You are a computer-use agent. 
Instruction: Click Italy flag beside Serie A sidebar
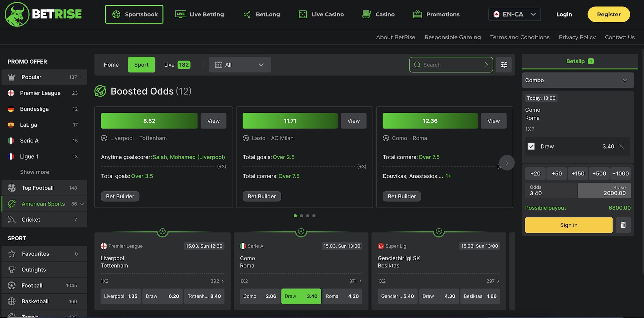pyautogui.click(x=11, y=141)
